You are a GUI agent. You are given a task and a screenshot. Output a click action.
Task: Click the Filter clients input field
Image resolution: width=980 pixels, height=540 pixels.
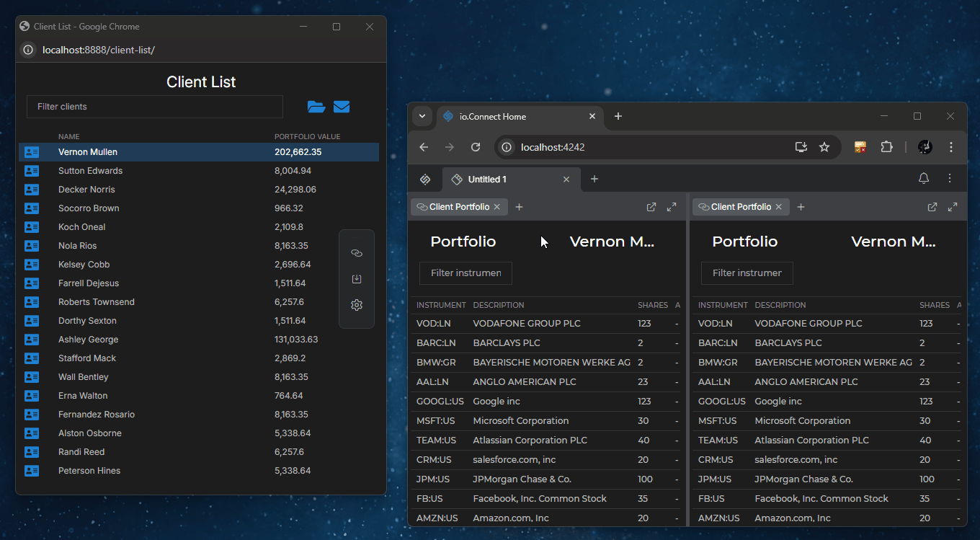point(155,107)
